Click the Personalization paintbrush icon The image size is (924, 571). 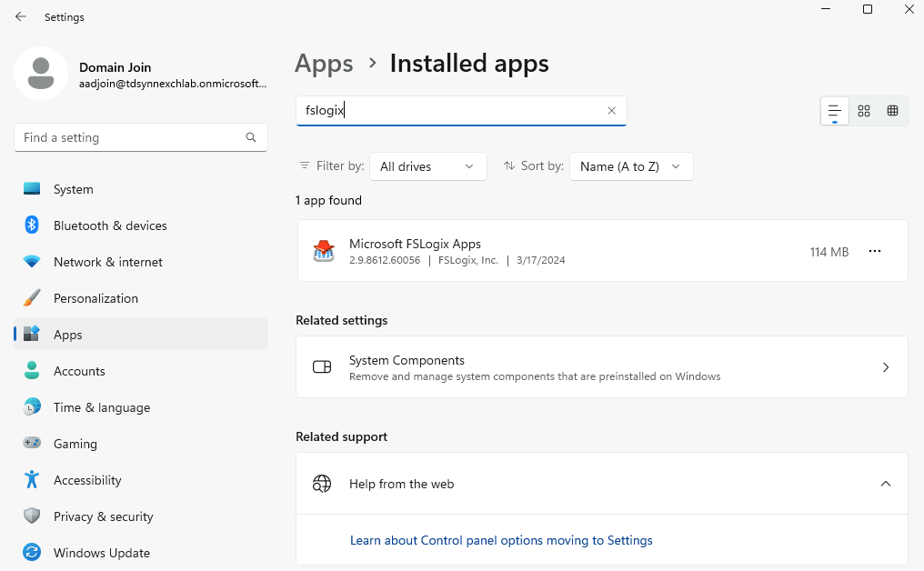click(32, 297)
